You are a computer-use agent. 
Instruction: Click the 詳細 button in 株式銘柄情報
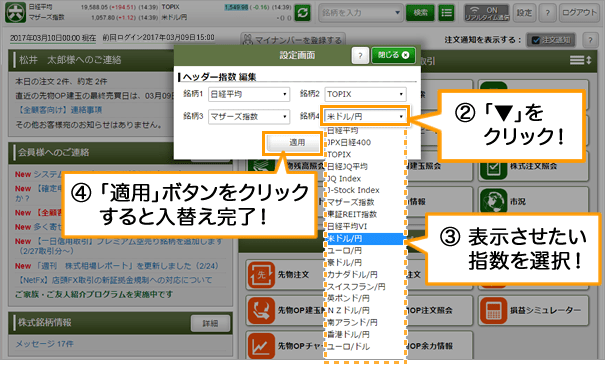pos(210,323)
